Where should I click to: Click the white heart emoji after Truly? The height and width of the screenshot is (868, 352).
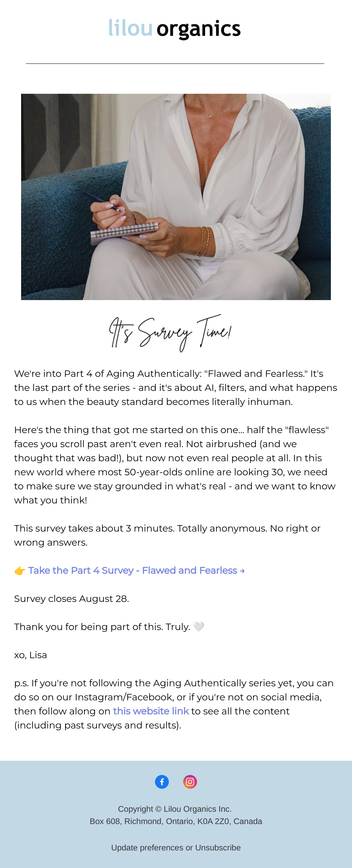(x=199, y=627)
